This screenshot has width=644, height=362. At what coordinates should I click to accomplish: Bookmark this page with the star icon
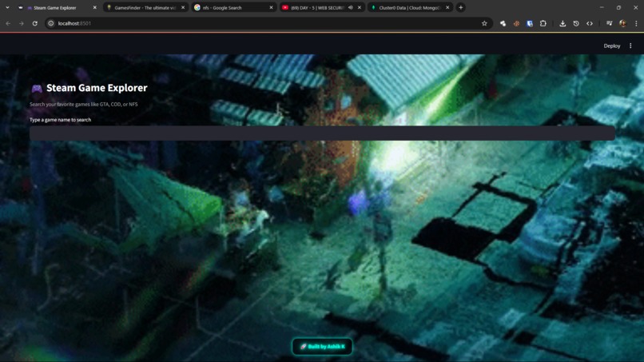(484, 23)
